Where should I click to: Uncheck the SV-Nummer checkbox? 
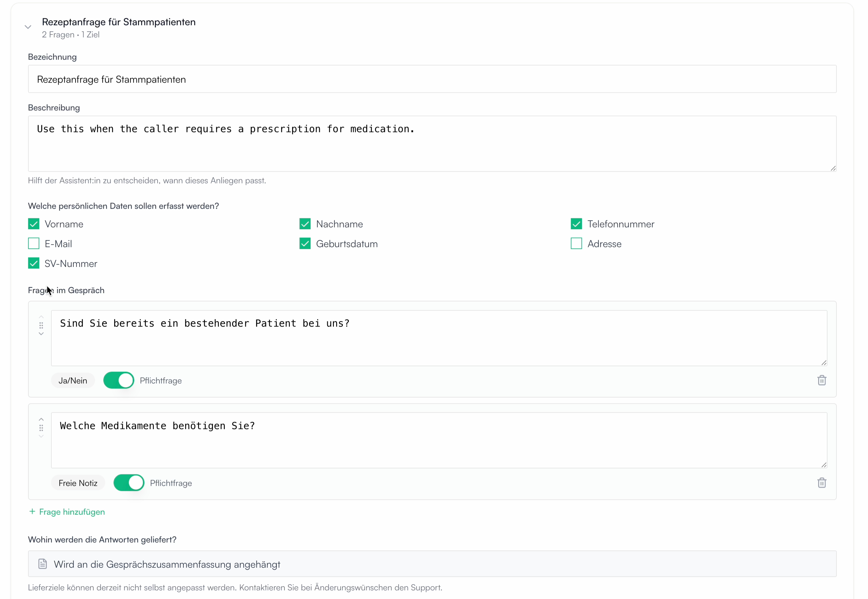pyautogui.click(x=34, y=263)
